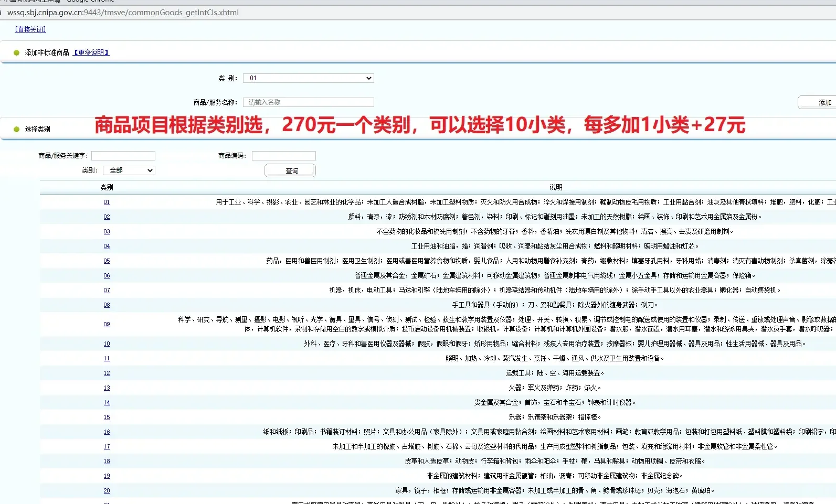The width and height of the screenshot is (836, 504).
Task: Select category 01 link
Action: click(107, 202)
